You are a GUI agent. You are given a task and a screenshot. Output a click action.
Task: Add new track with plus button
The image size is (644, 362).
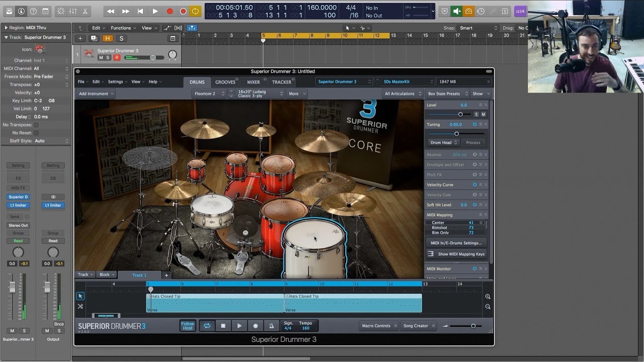coord(80,38)
